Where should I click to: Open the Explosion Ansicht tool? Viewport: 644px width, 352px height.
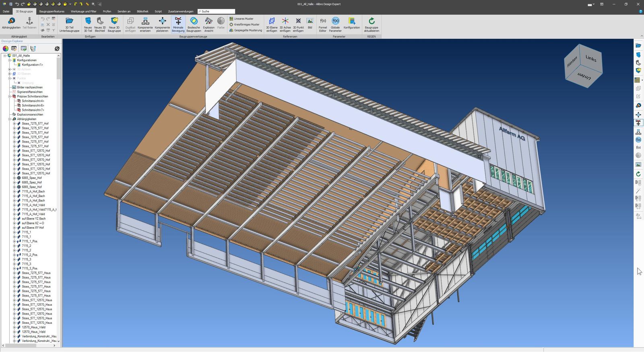(x=208, y=24)
